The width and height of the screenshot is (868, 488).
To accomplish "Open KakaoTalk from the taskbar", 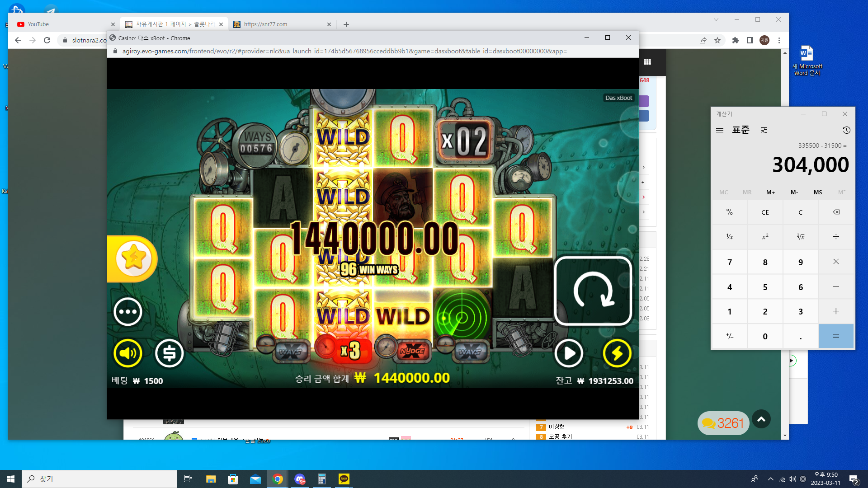I will 344,479.
